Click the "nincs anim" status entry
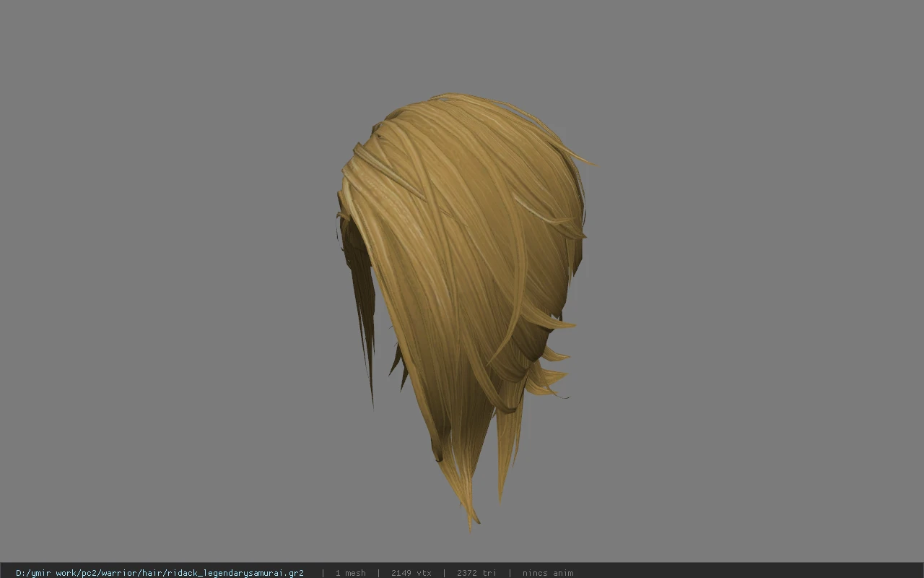Image resolution: width=924 pixels, height=578 pixels. pos(548,573)
